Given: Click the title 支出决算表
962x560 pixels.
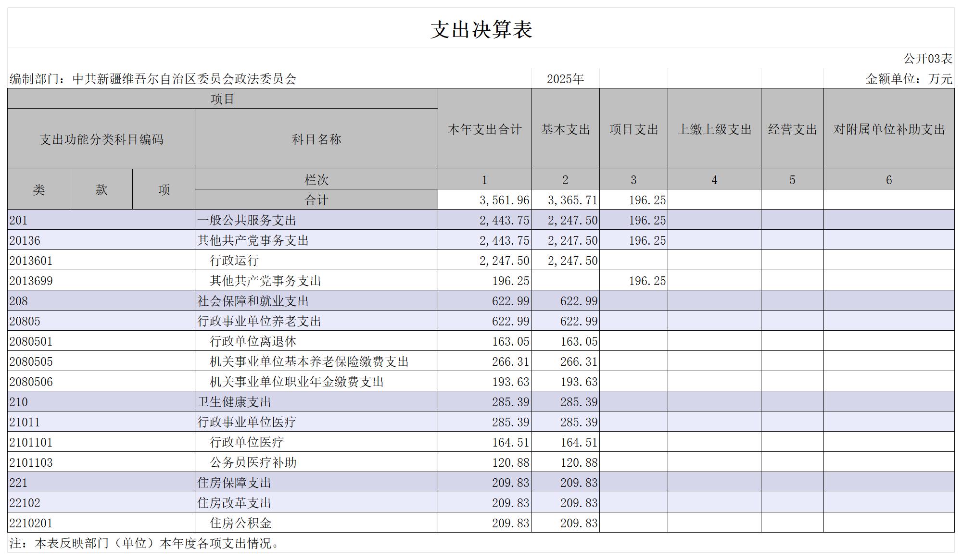Looking at the screenshot, I should click(x=481, y=29).
